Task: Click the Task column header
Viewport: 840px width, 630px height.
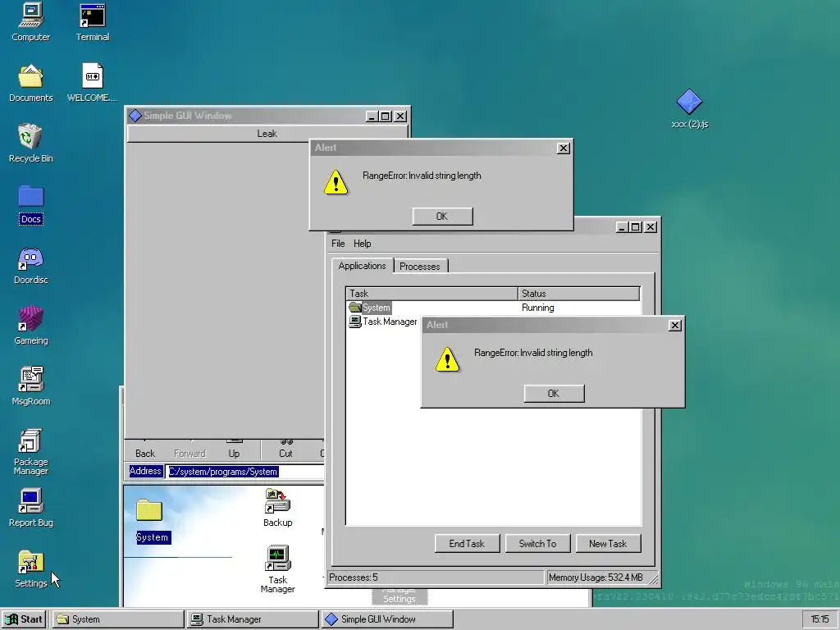Action: point(431,294)
